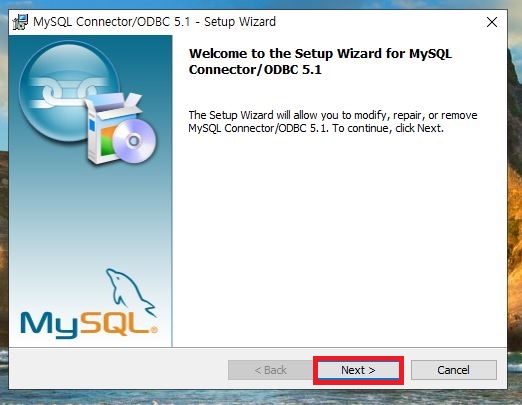Click the Setup Wizard description paragraph
This screenshot has height=405, width=522.
(333, 122)
